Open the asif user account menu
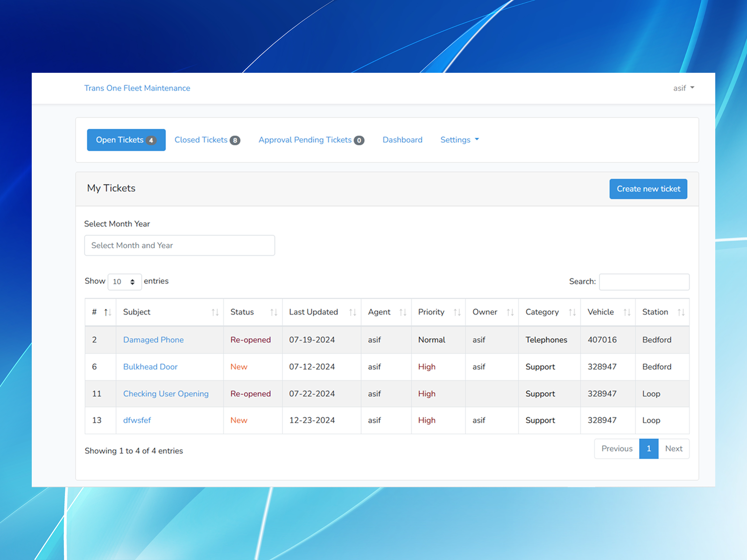The width and height of the screenshot is (747, 560). [684, 88]
